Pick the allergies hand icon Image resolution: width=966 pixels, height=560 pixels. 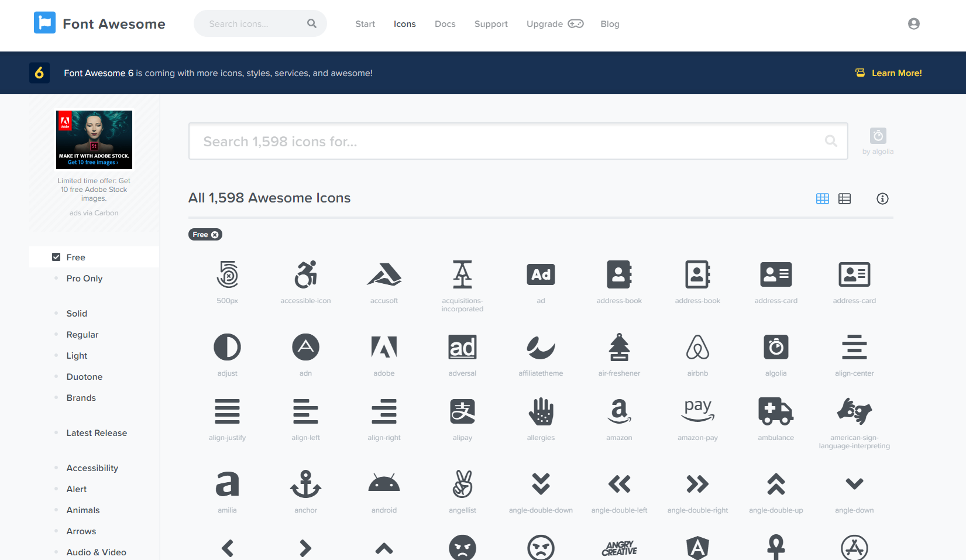[x=541, y=411]
